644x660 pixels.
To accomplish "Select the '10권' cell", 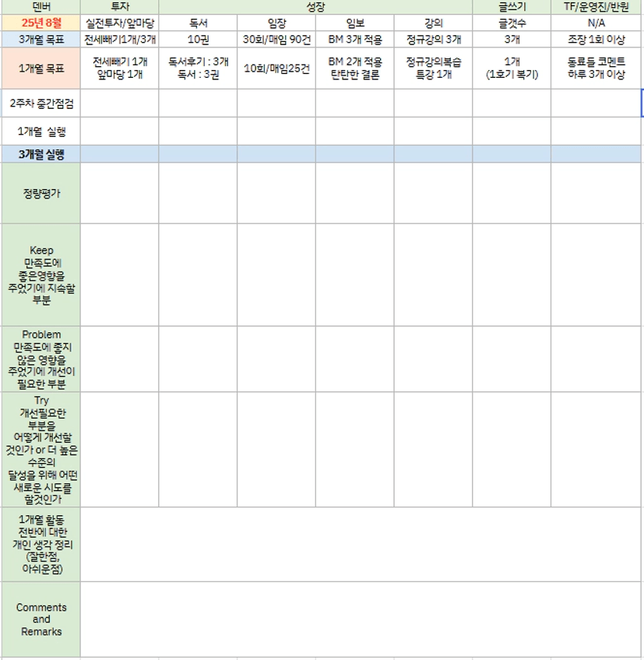I will tap(198, 39).
